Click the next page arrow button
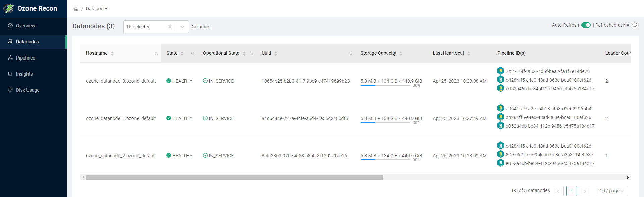The width and height of the screenshot is (644, 197). [x=585, y=191]
